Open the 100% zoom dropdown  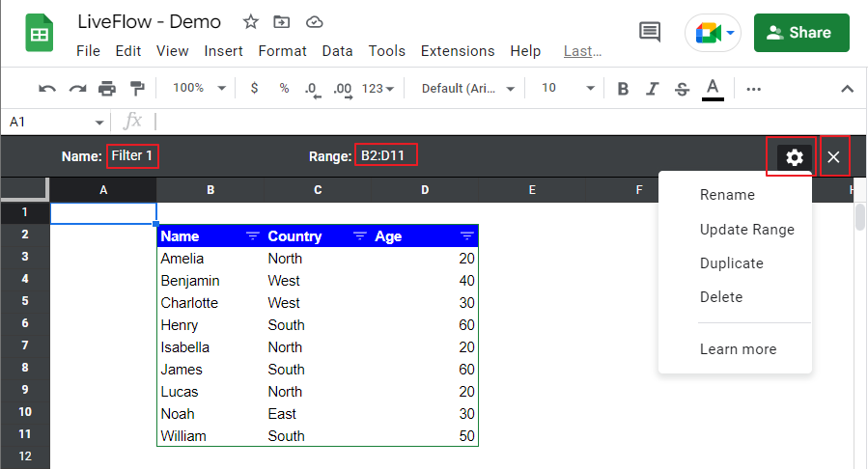click(199, 88)
